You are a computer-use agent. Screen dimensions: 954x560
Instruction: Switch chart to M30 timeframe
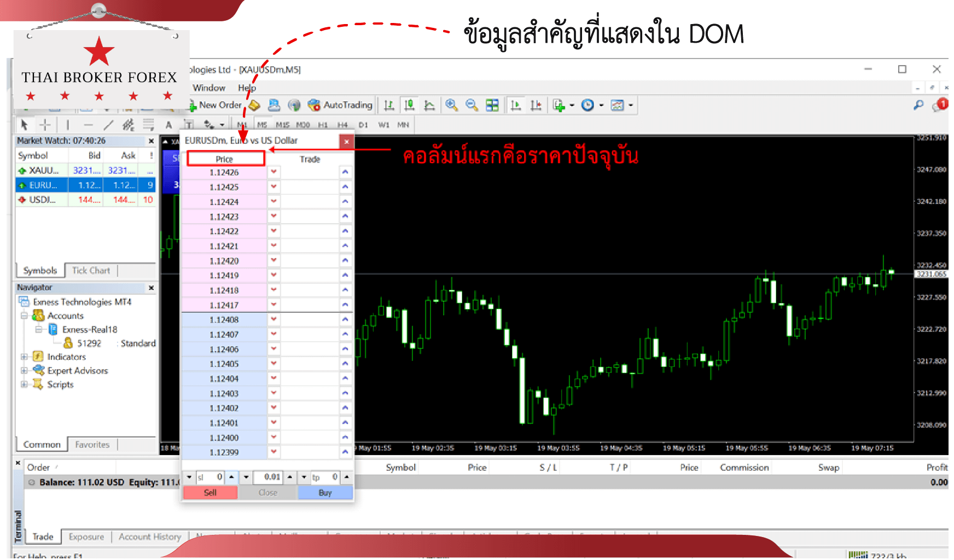point(303,125)
